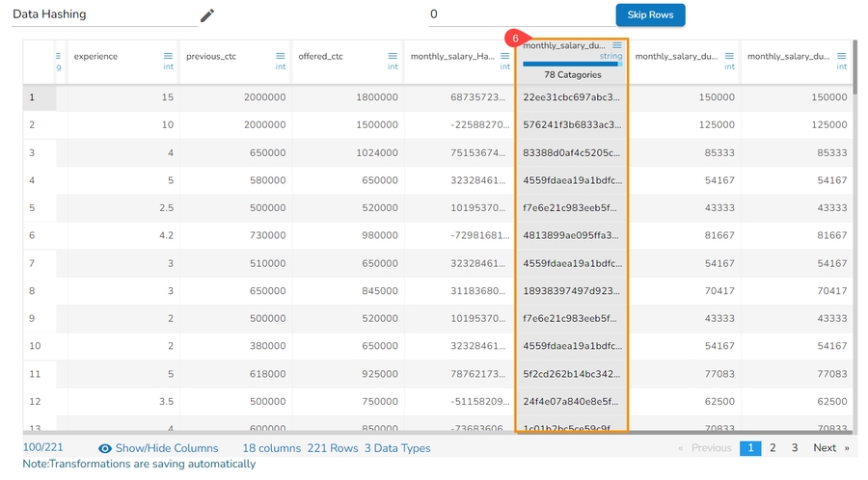
Task: Open the offered_ctc column menu icon
Action: [393, 56]
